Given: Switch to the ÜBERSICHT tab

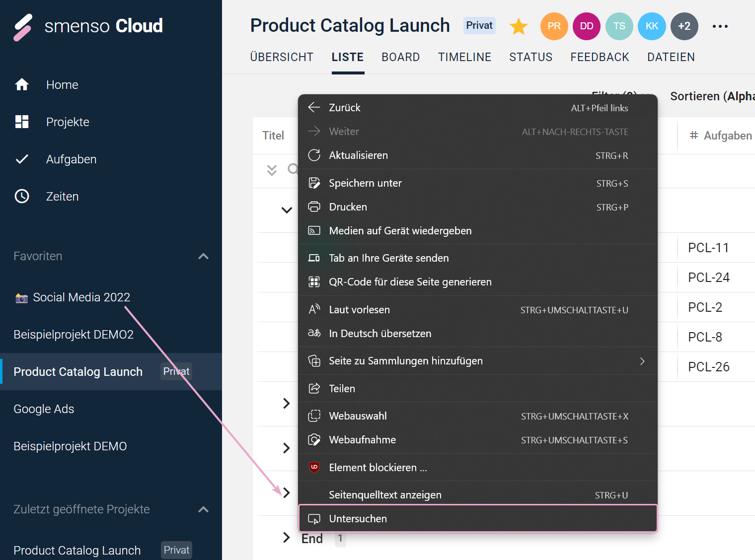Looking at the screenshot, I should coord(282,57).
